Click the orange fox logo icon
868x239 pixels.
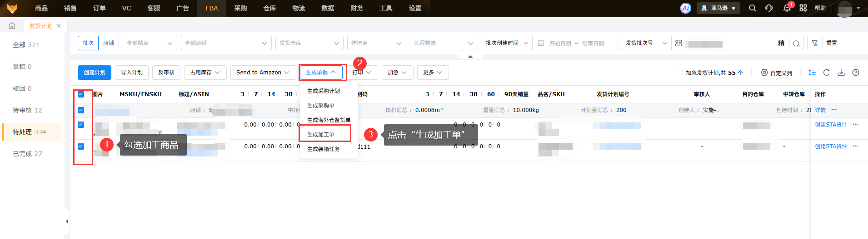[12, 8]
